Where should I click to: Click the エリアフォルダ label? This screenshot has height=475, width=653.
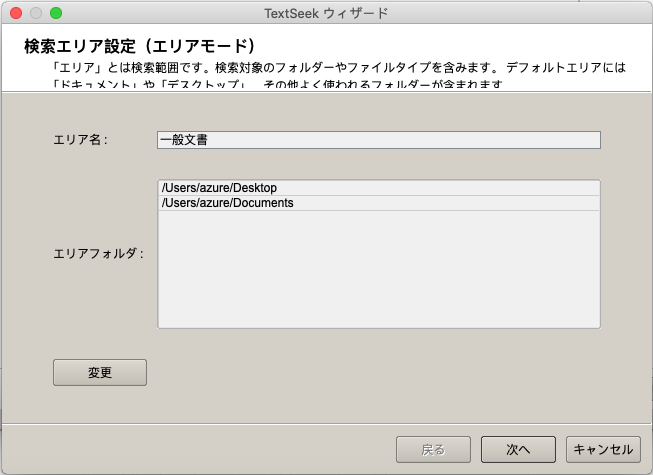click(99, 254)
